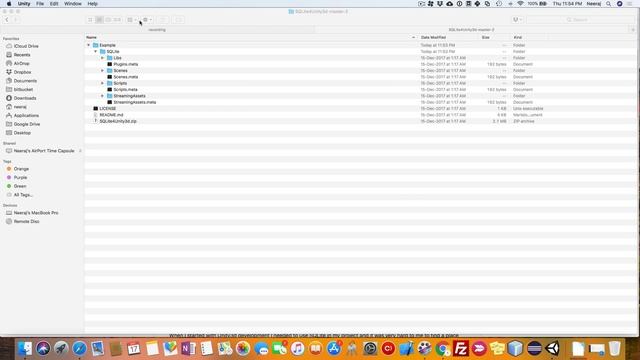Screen dimensions: 640x360
Task: Open Documents in sidebar
Action: (25, 81)
